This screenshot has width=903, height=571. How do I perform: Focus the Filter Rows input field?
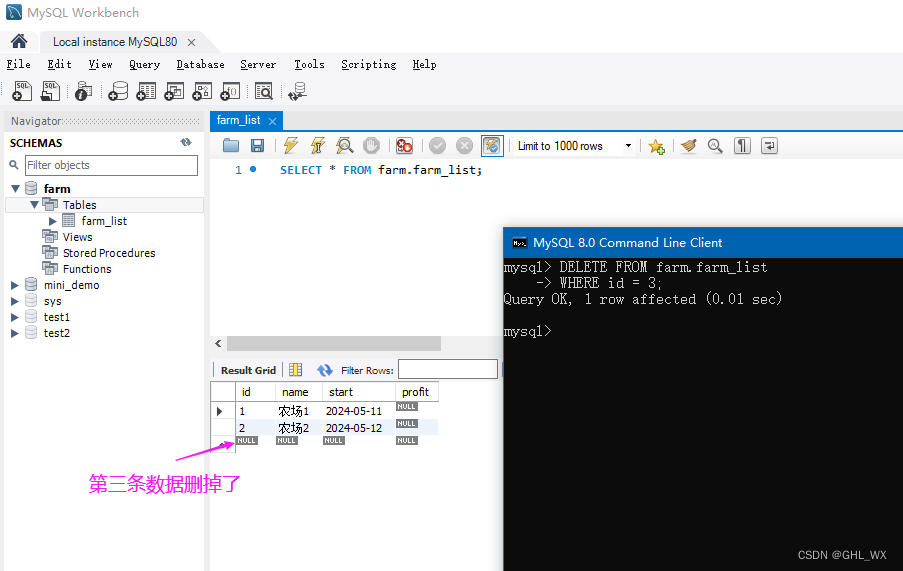(447, 370)
